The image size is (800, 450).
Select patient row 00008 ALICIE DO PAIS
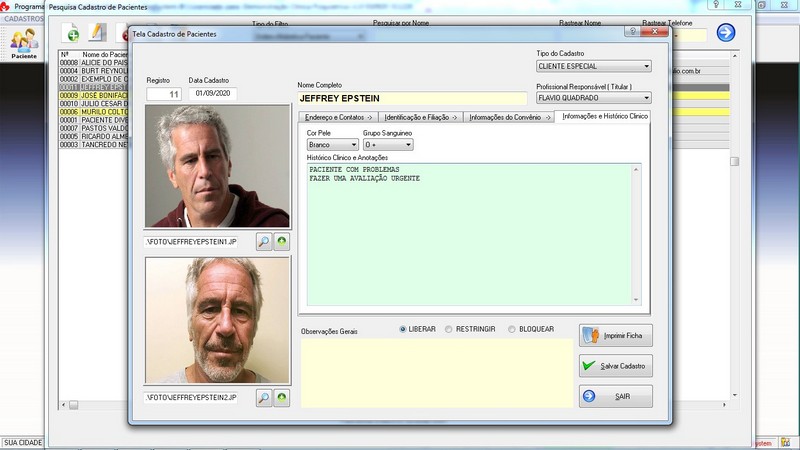tap(93, 63)
